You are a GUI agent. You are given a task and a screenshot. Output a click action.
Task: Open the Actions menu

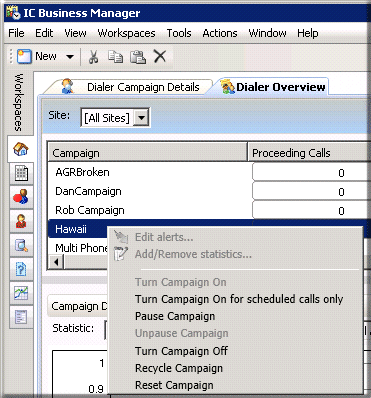pos(220,33)
